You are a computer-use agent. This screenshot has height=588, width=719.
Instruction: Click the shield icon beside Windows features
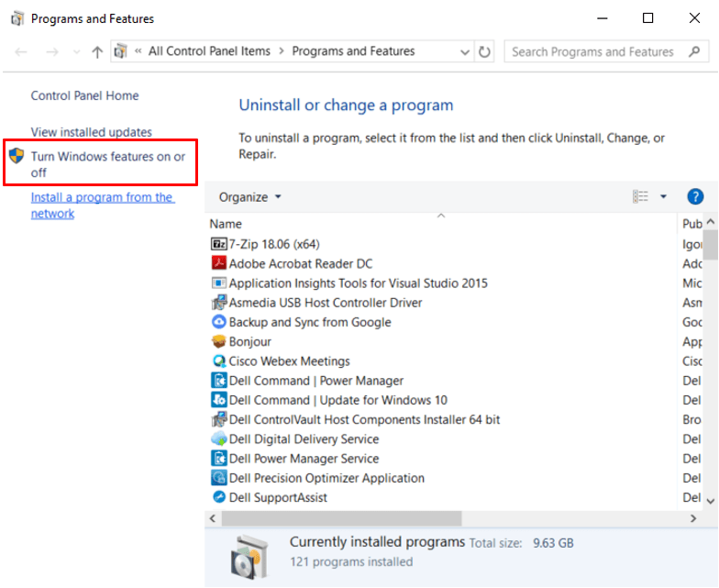pos(17,156)
